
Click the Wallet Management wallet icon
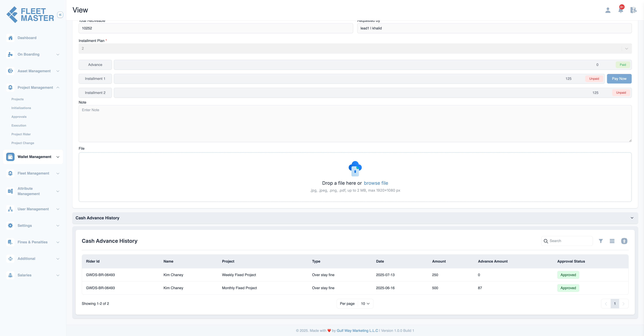click(10, 157)
